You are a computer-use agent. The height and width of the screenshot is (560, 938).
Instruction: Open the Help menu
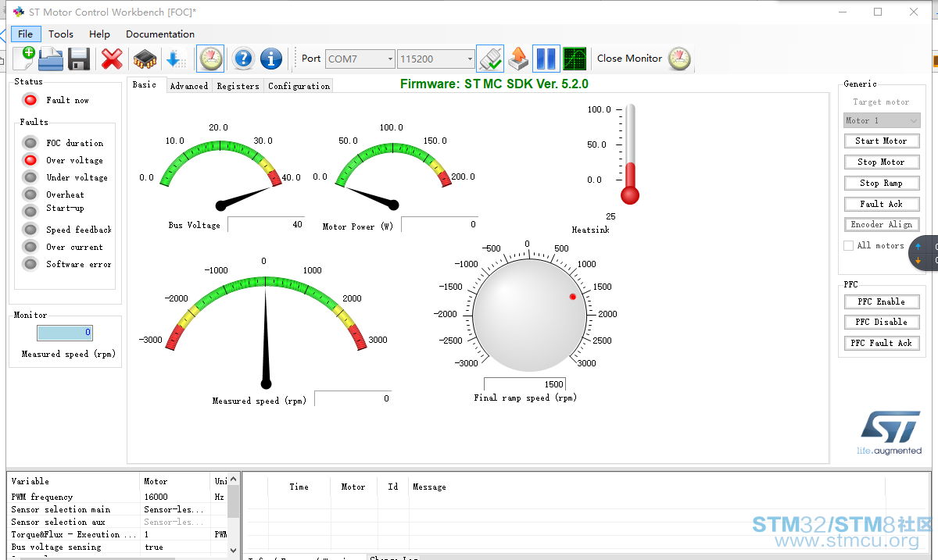tap(99, 34)
